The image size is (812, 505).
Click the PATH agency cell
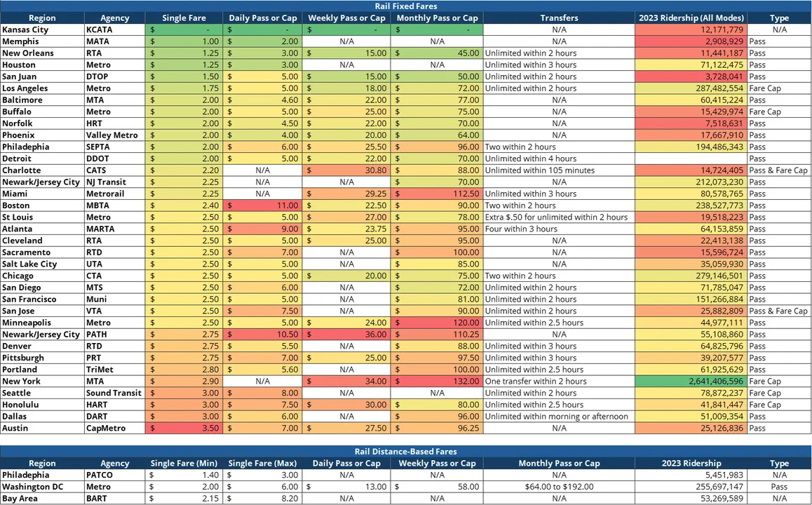pyautogui.click(x=114, y=335)
